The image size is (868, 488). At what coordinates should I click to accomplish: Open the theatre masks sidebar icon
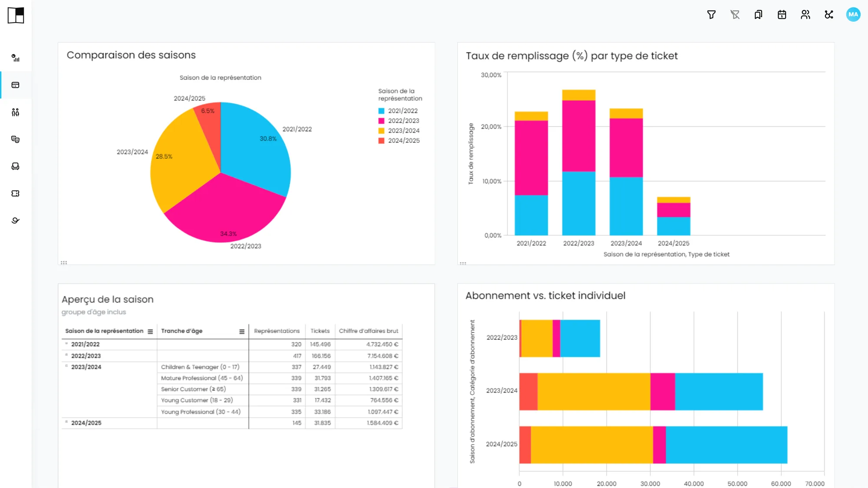[x=16, y=139]
